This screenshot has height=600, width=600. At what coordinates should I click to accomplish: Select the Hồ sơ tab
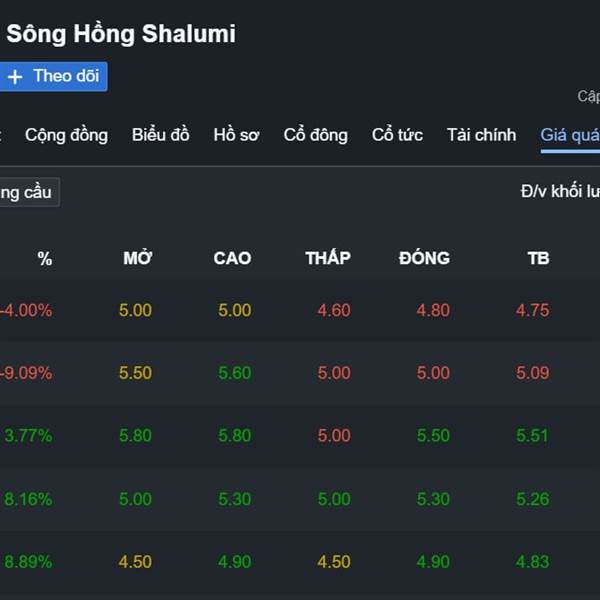[236, 135]
